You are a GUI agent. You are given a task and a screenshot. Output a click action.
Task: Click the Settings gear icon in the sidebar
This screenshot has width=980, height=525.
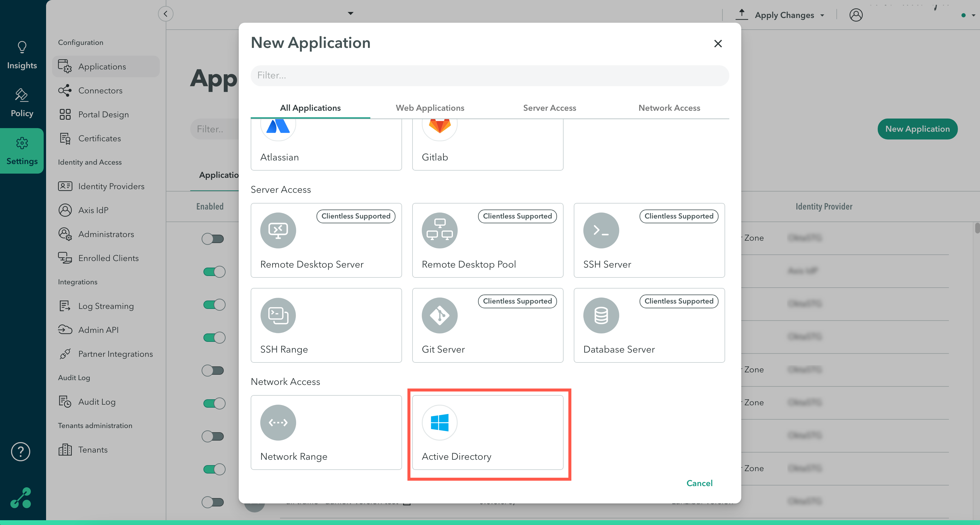coord(22,143)
